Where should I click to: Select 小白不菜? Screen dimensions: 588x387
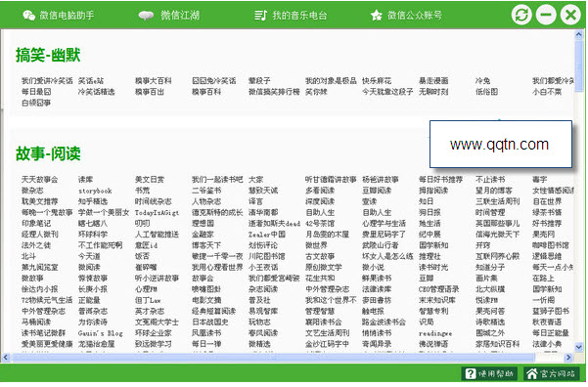point(547,92)
